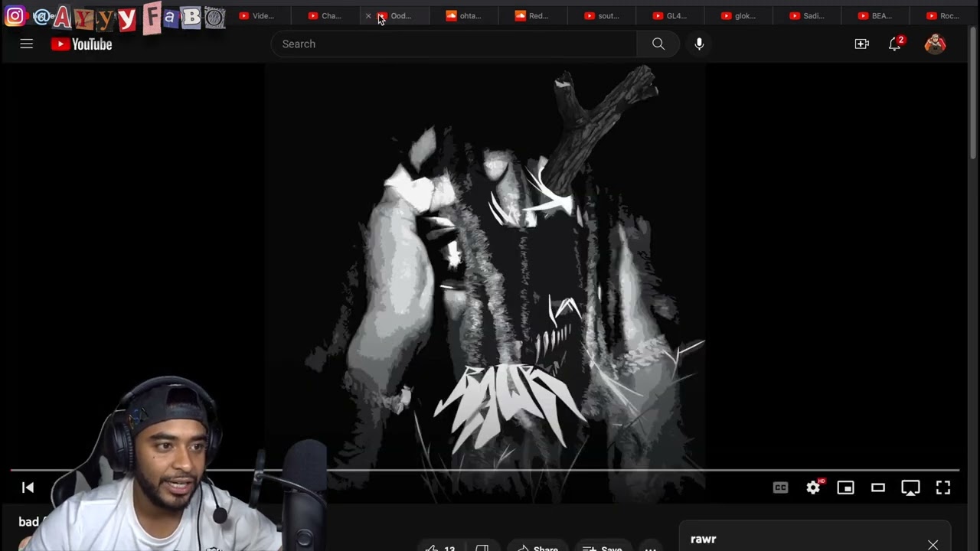Dislike the video with thumbs down

482,547
